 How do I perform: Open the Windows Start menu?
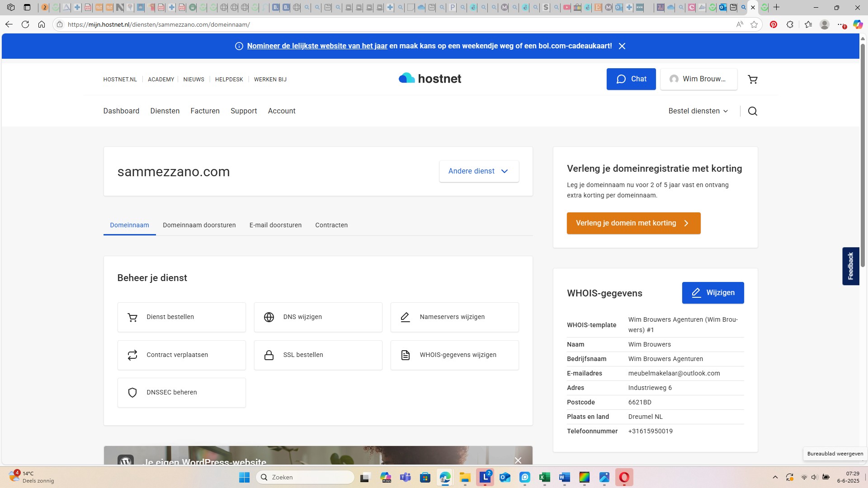click(244, 477)
